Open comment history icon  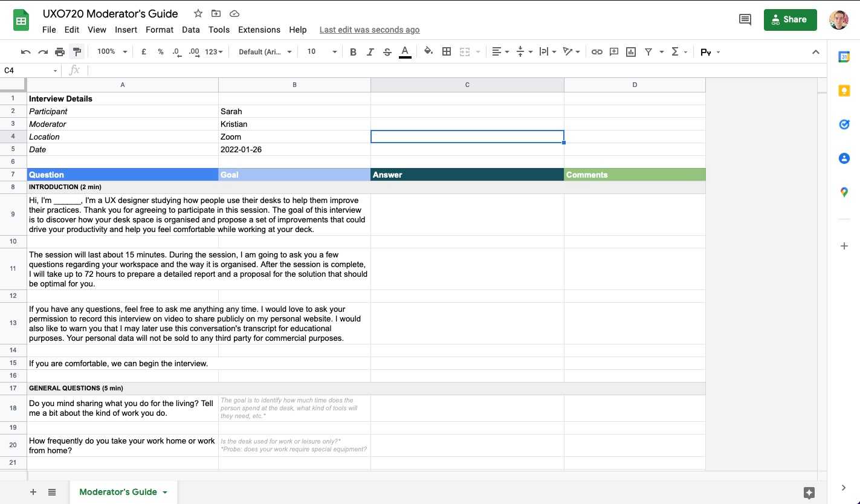pyautogui.click(x=745, y=19)
